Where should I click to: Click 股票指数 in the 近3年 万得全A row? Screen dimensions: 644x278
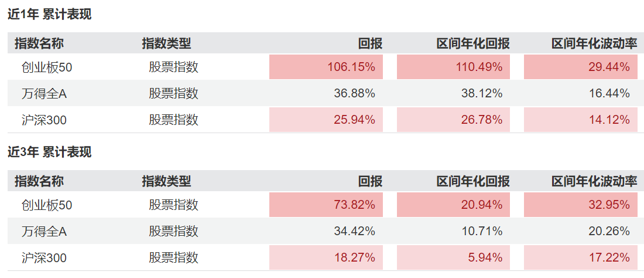173,231
